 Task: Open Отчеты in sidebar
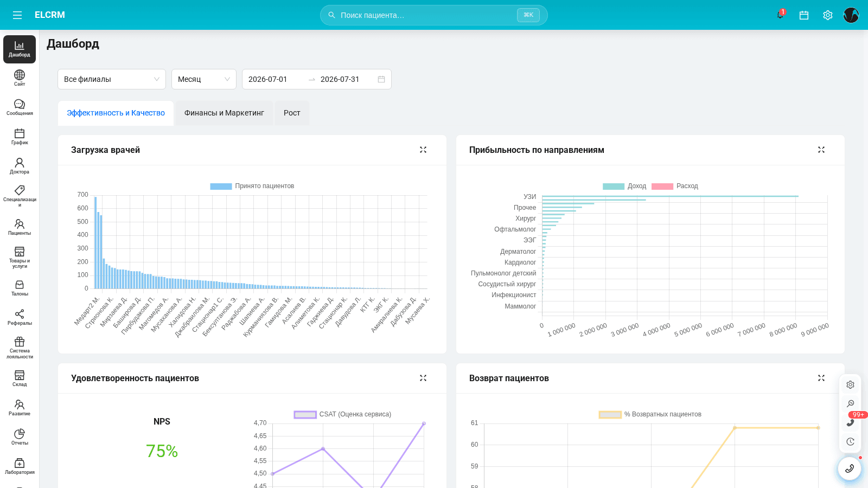coord(20,437)
